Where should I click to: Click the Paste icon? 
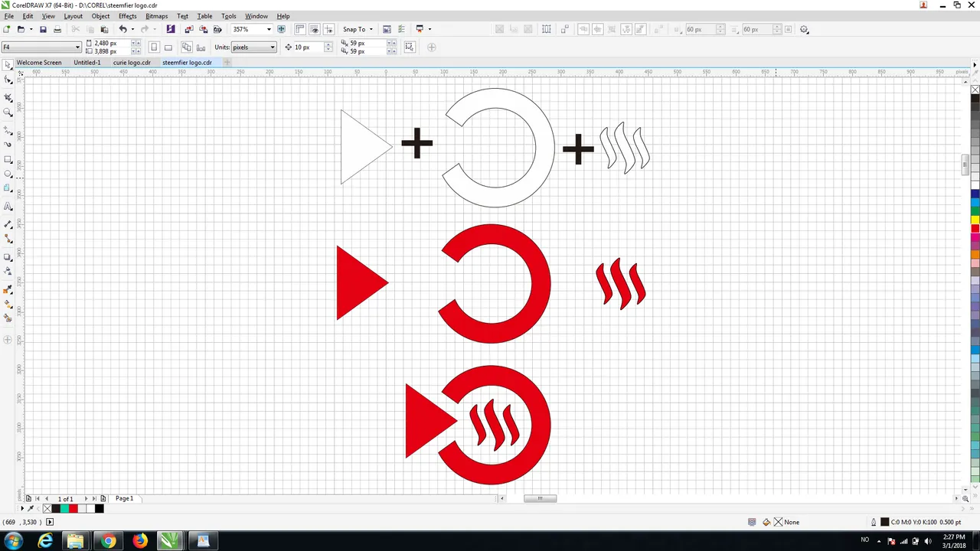[x=104, y=29]
